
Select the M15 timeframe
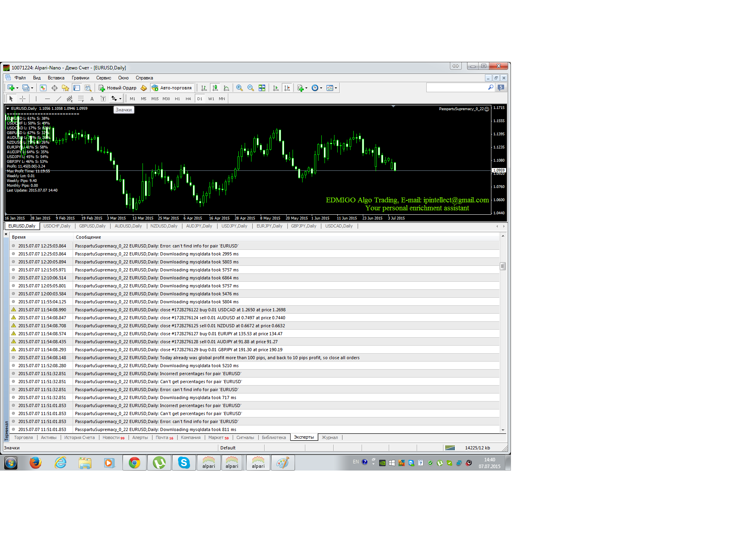[x=155, y=99]
